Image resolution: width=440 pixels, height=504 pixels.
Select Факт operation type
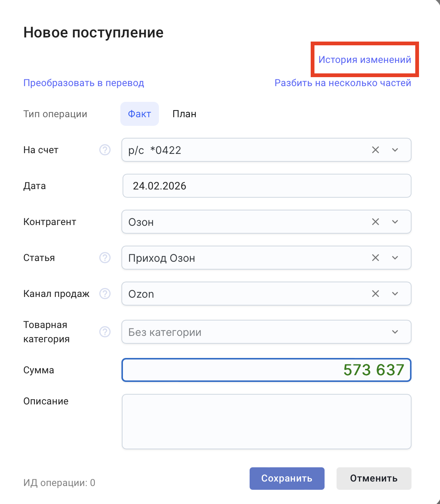(x=139, y=114)
